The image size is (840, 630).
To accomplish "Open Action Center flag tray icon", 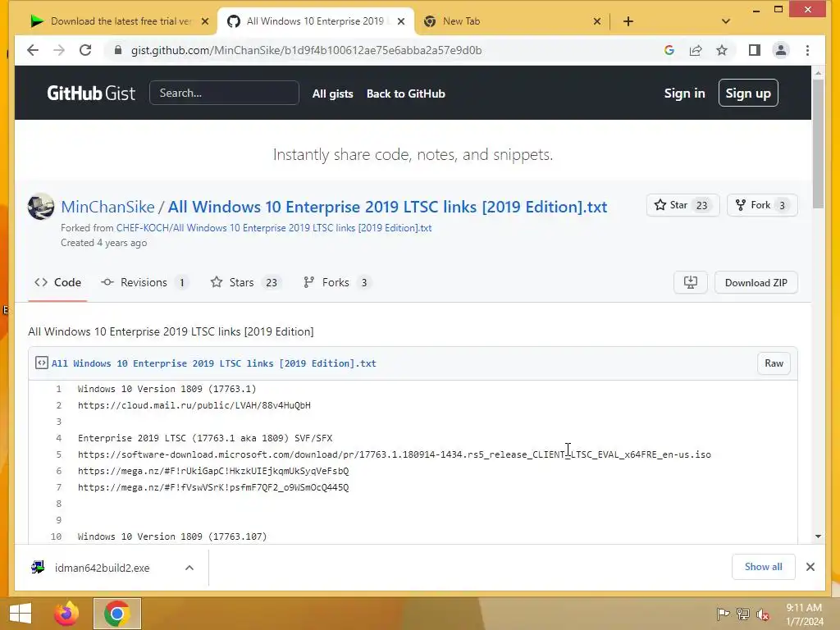I will 723,614.
